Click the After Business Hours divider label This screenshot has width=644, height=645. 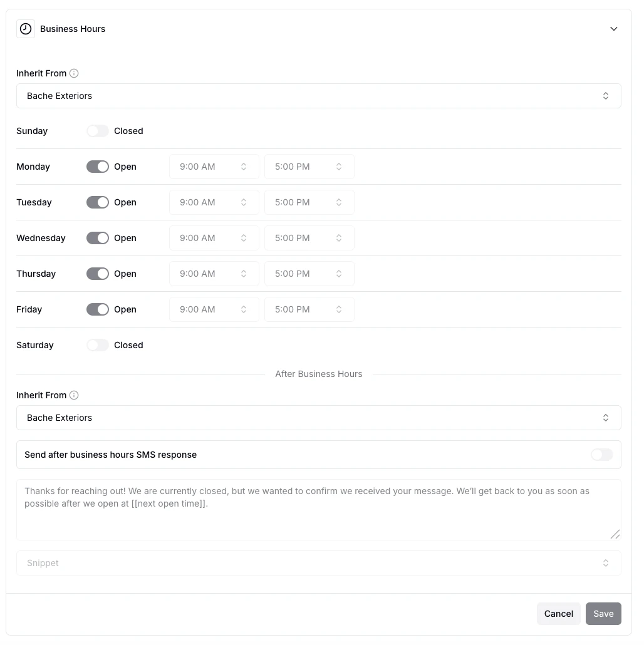click(318, 374)
